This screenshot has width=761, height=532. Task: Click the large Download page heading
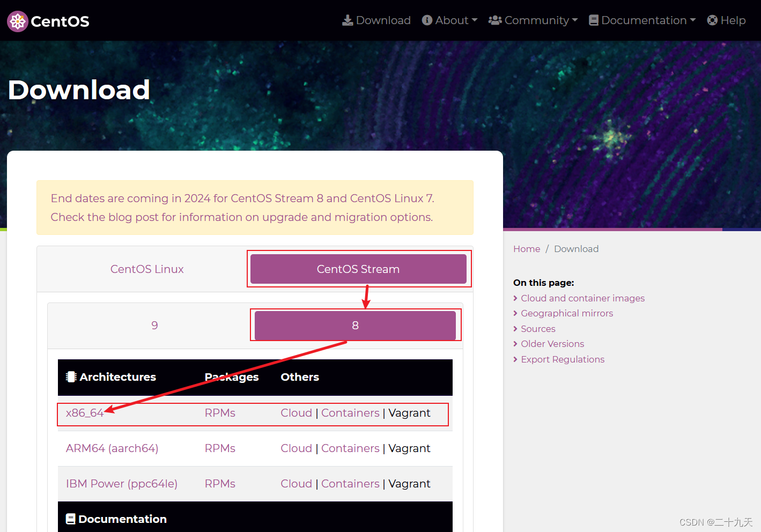pyautogui.click(x=79, y=90)
